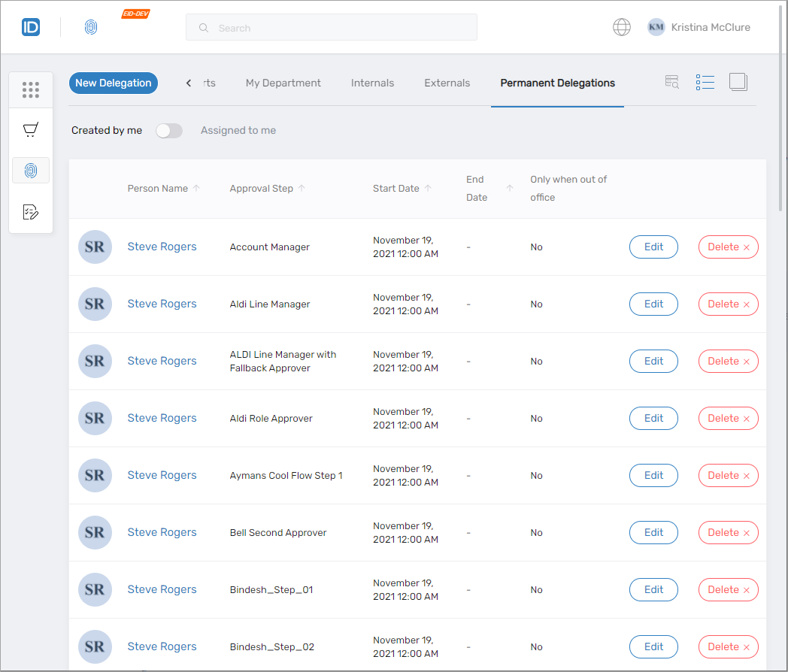Delete the Aldi Role Approver delegation
This screenshot has width=788, height=672.
click(728, 419)
